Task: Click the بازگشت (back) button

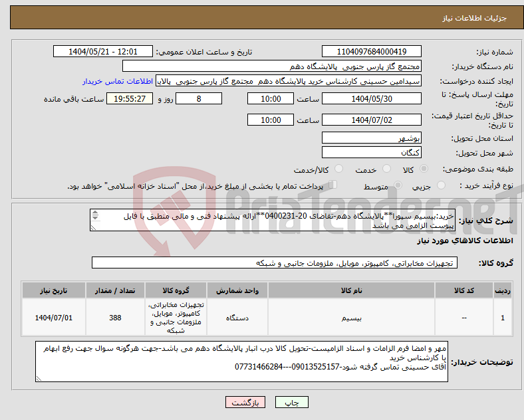Action: tap(245, 402)
